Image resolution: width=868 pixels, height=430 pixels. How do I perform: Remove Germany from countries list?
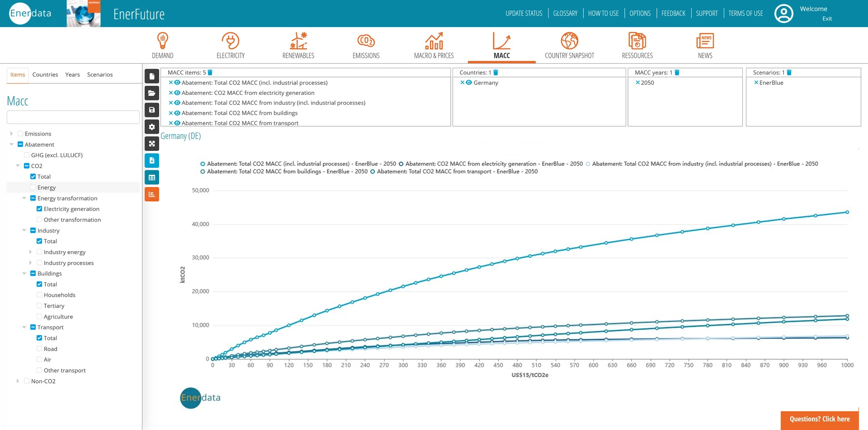pos(462,83)
